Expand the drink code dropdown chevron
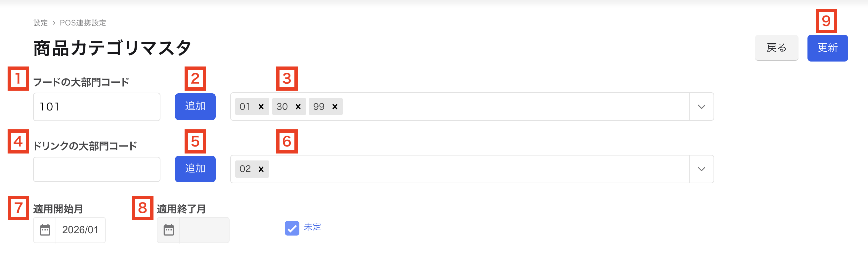 click(x=701, y=169)
